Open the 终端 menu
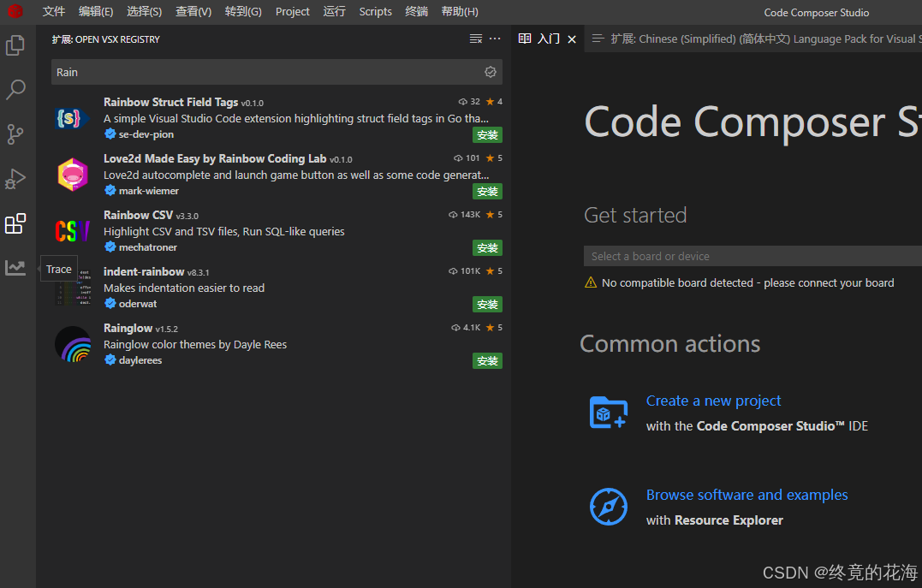 point(416,11)
